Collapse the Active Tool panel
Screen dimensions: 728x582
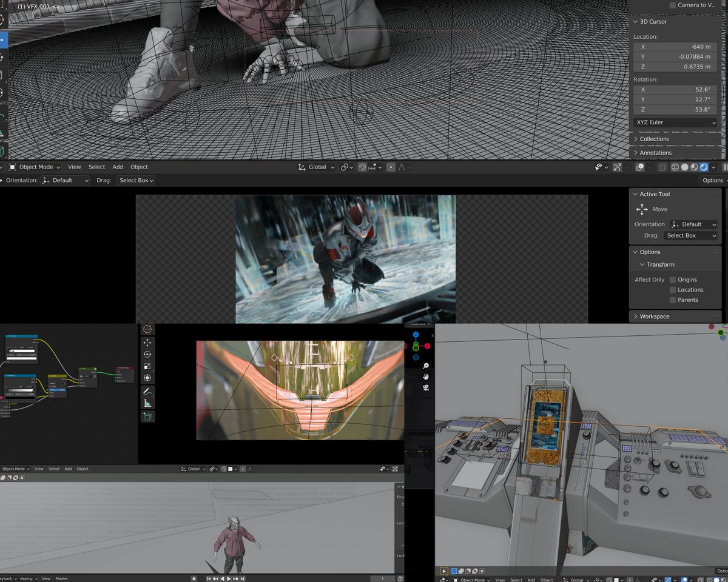tap(636, 194)
